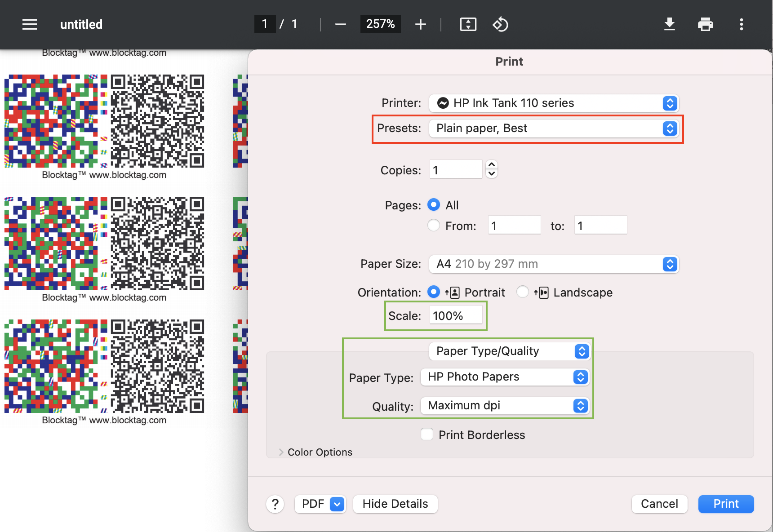Zoom out using the minus icon
This screenshot has width=773, height=532.
coord(340,24)
